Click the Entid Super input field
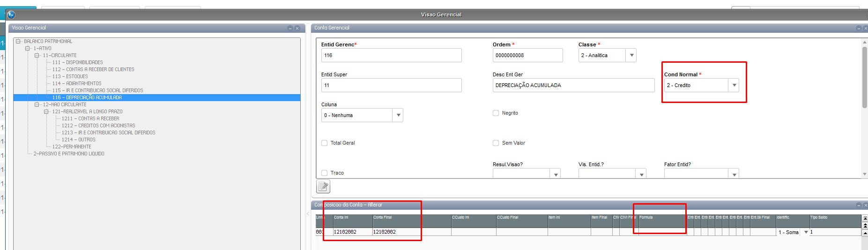The height and width of the screenshot is (250, 868). (391, 85)
